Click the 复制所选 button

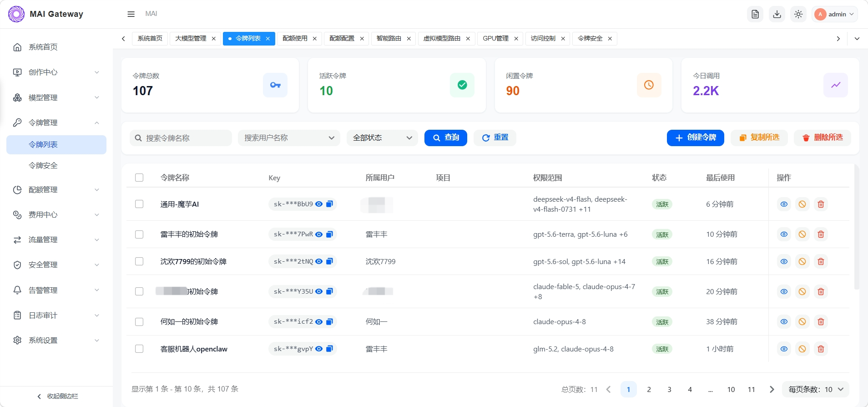click(759, 138)
